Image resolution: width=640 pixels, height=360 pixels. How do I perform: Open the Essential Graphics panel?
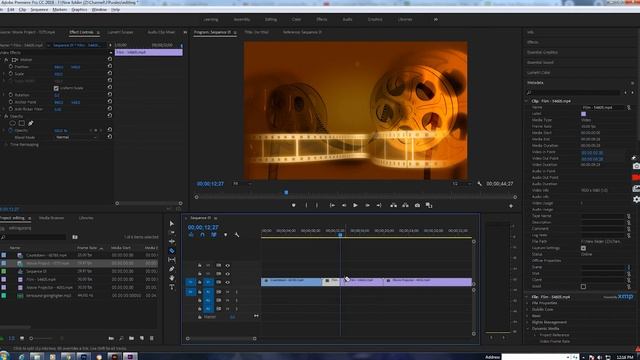[x=542, y=52]
